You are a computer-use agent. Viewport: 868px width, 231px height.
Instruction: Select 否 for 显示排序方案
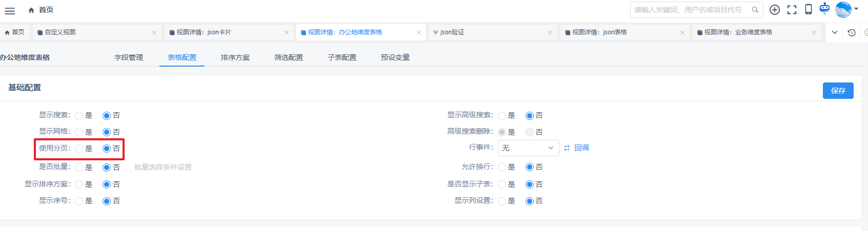click(107, 184)
